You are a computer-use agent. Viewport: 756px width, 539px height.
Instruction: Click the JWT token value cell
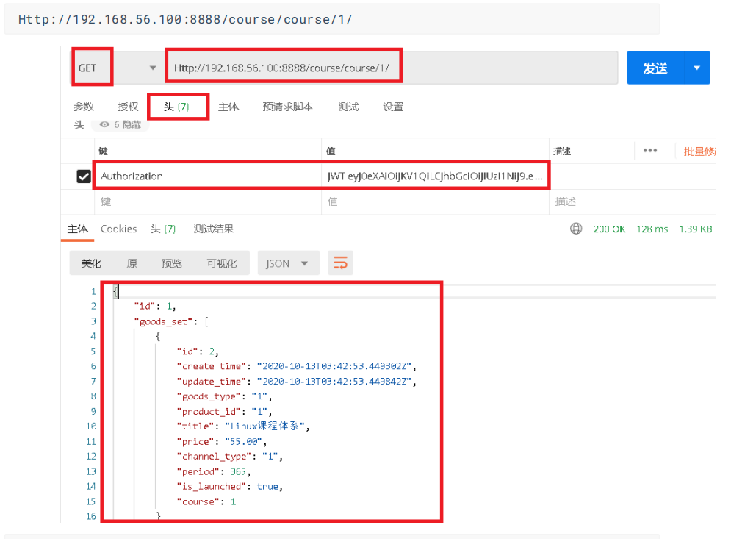click(x=435, y=176)
